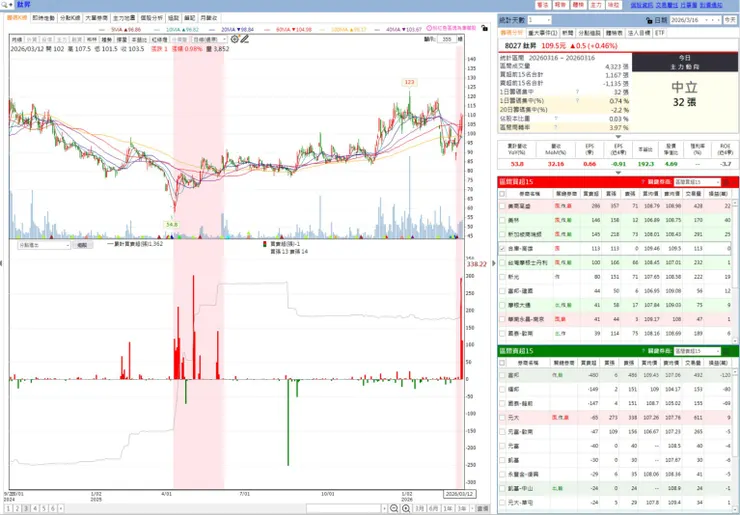Click the 摩根大通 broker name
Image resolution: width=740 pixels, height=515 pixels.
pos(519,305)
